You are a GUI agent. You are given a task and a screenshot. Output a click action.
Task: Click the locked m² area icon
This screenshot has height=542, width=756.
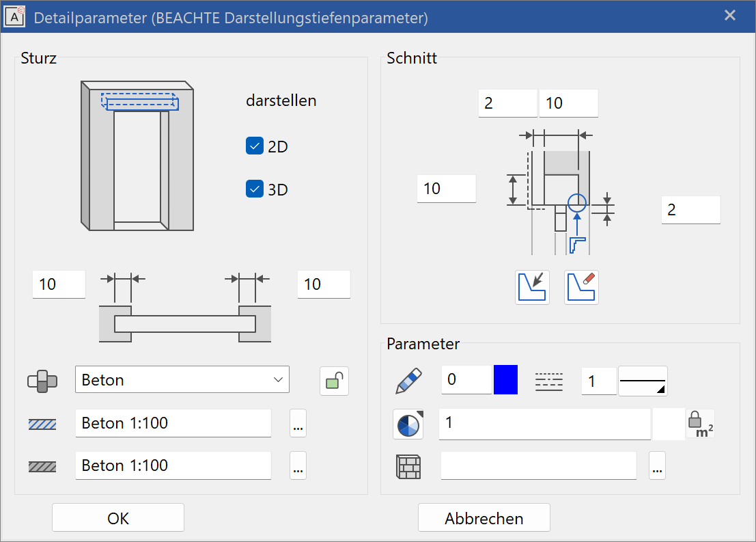coord(700,424)
